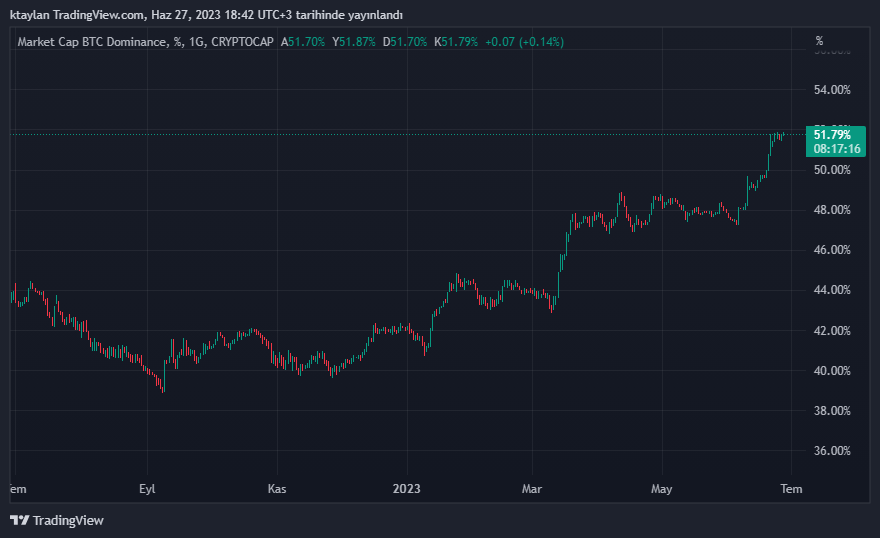Click the Tem label on time axis
Viewport: 880px width, 538px height.
point(791,489)
